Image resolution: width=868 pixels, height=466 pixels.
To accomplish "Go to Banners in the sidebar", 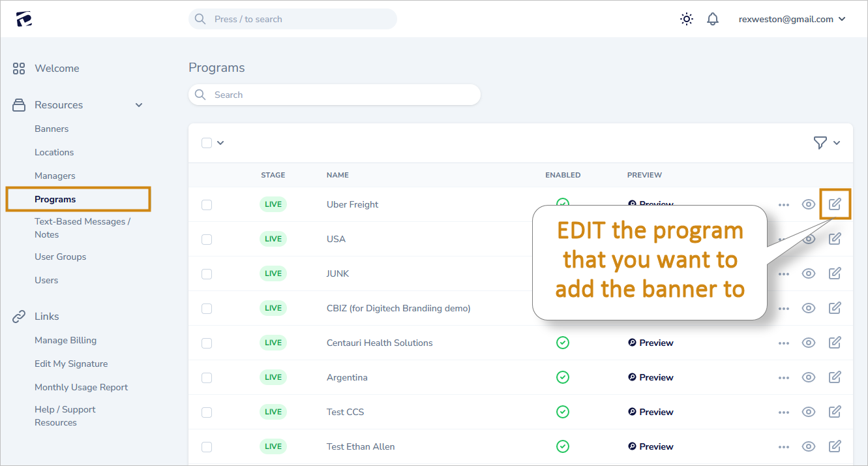I will [x=52, y=129].
